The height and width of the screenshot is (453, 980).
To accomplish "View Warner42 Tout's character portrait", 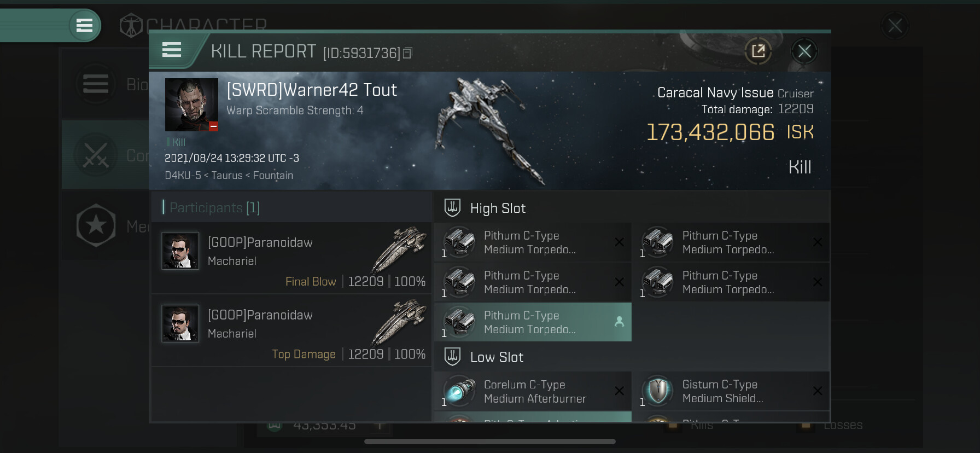I will point(191,104).
